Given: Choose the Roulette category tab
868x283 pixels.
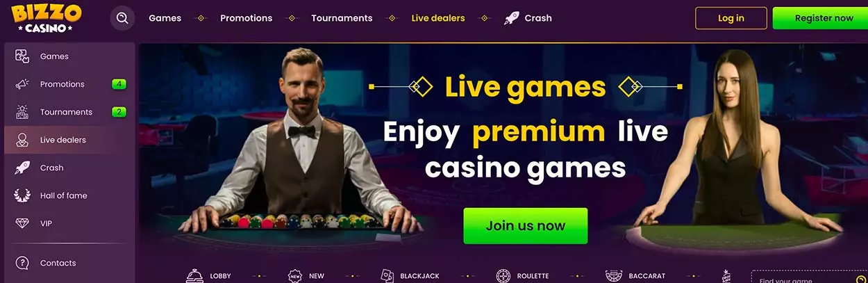Looking at the screenshot, I should (523, 275).
